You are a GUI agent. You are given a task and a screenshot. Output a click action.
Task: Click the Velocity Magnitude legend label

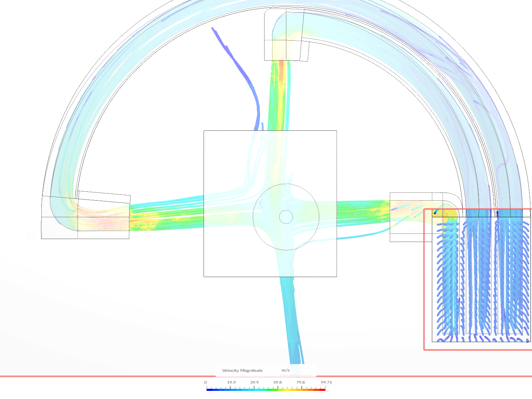pyautogui.click(x=242, y=370)
